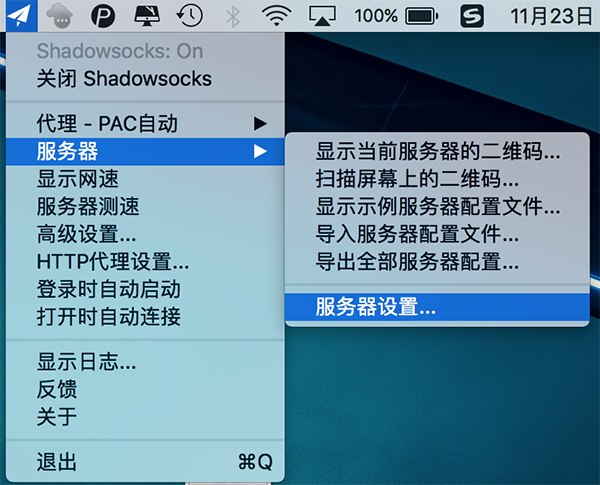Viewport: 600px width, 485px height.
Task: Select 显示示例服务器配置文件... in submenu
Action: [x=437, y=206]
